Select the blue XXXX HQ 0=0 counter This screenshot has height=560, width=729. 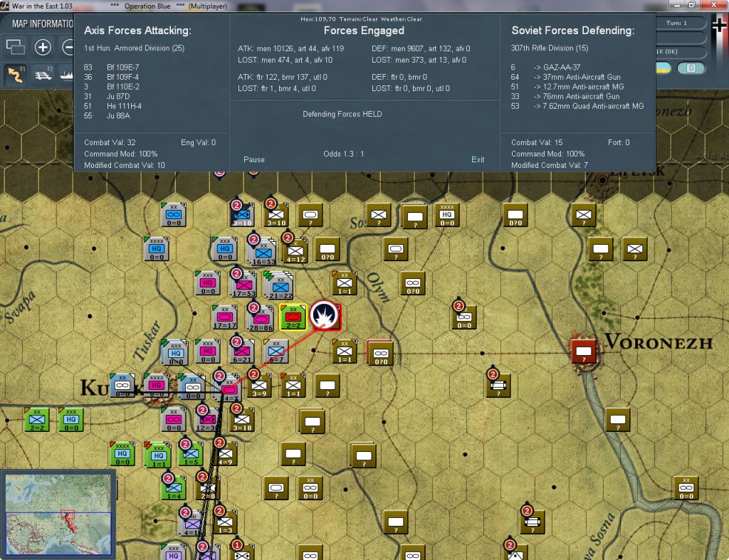click(x=157, y=249)
